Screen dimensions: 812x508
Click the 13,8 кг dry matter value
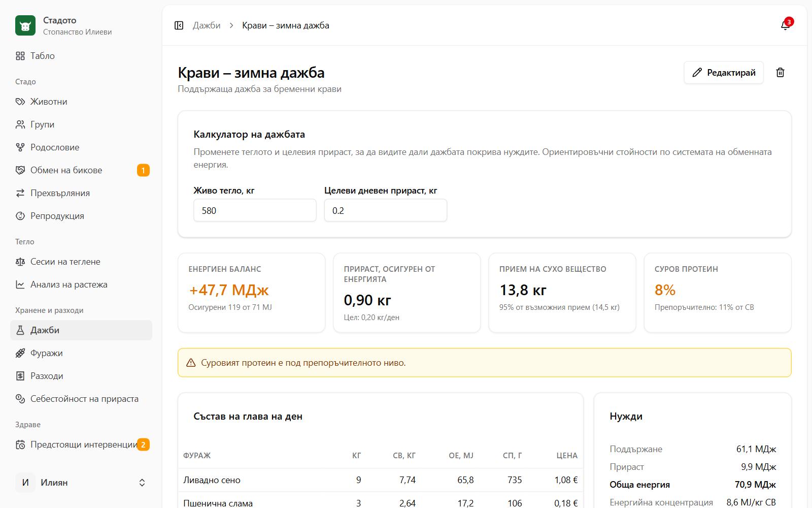pos(523,290)
